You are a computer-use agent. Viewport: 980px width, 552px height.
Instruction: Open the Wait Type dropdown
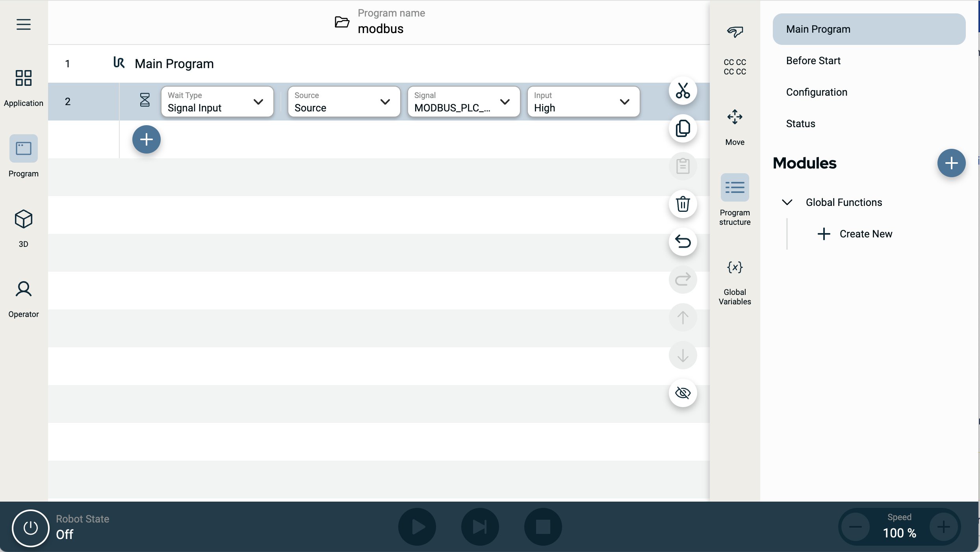[x=217, y=102]
